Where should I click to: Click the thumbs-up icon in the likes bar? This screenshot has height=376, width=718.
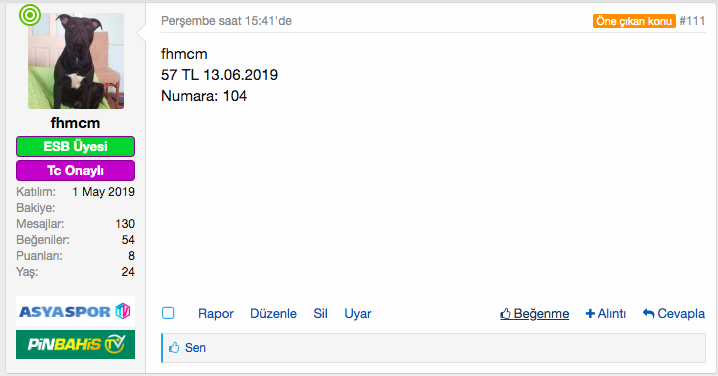174,348
